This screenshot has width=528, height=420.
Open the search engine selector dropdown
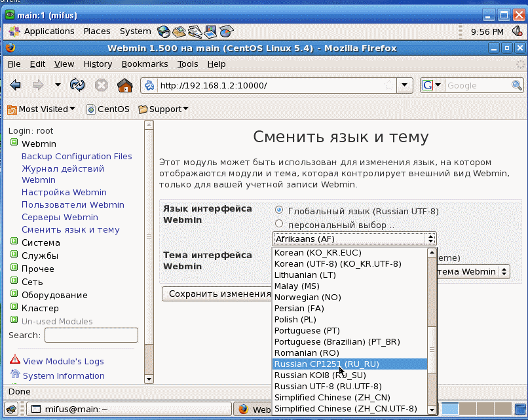pos(438,85)
